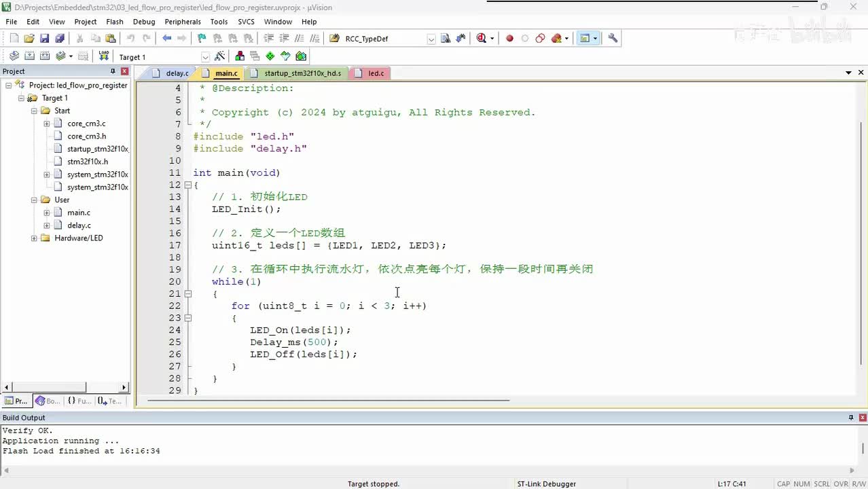Screen dimensions: 868x489
Task: Open Configuration wrench icon
Action: (x=613, y=39)
